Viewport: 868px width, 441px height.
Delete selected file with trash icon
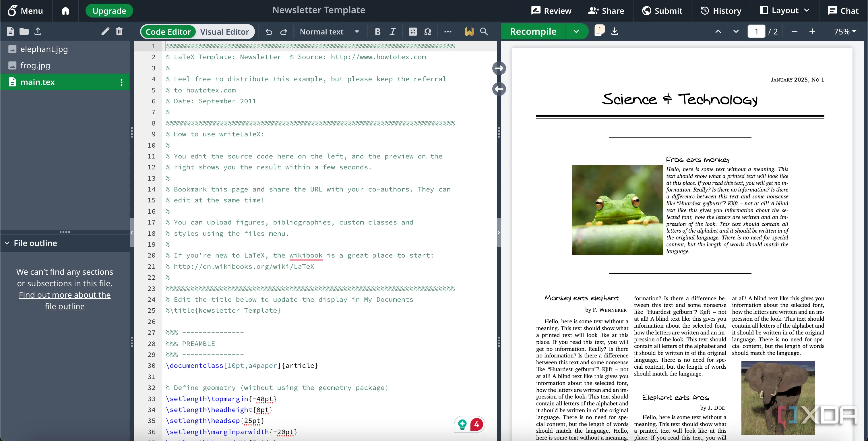click(119, 31)
